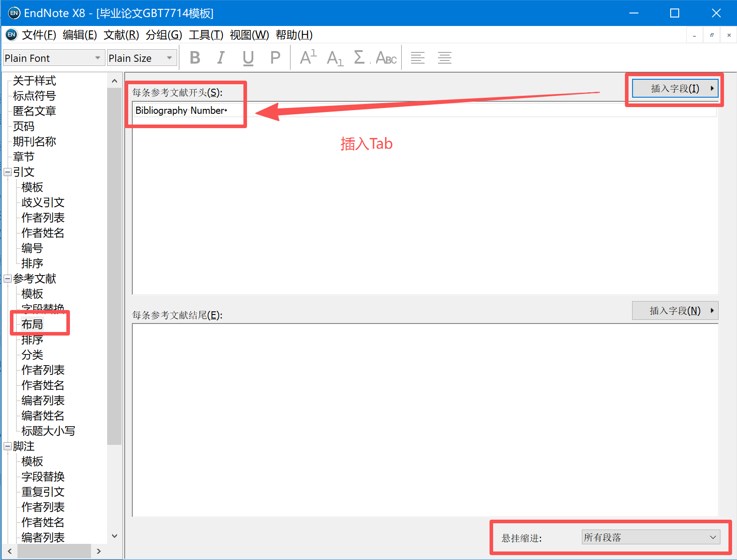Select 模板 under 参考文献
737x560 pixels.
(32, 294)
